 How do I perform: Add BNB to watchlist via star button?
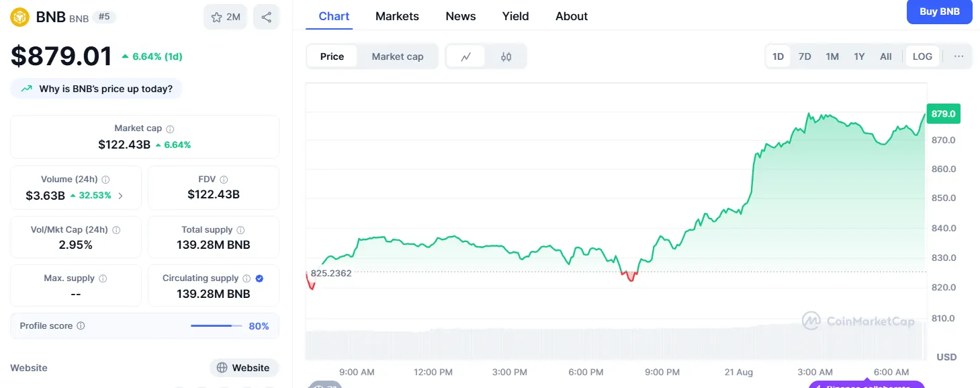(x=225, y=17)
